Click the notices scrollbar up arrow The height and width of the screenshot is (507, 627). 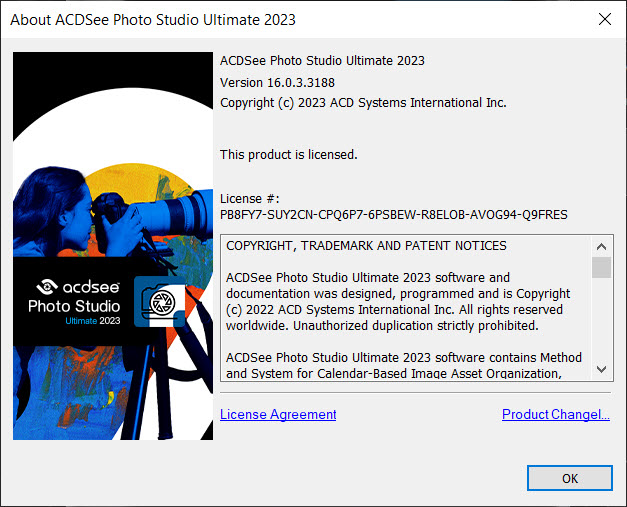(601, 246)
